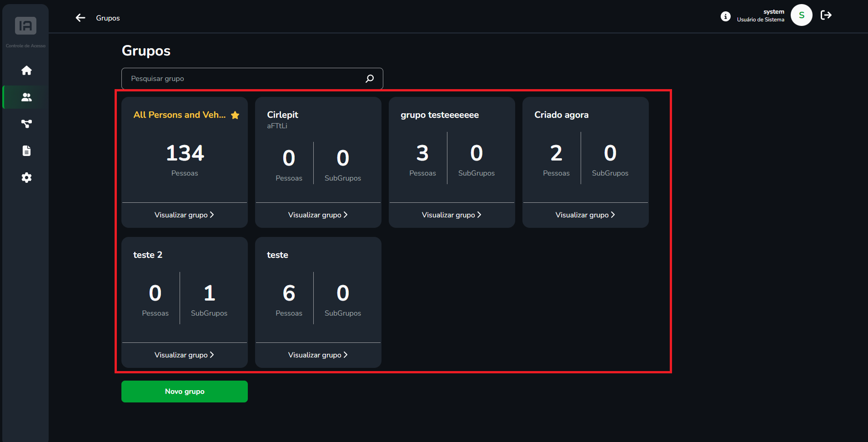
Task: Open the network nodes icon in sidebar
Action: click(x=26, y=124)
